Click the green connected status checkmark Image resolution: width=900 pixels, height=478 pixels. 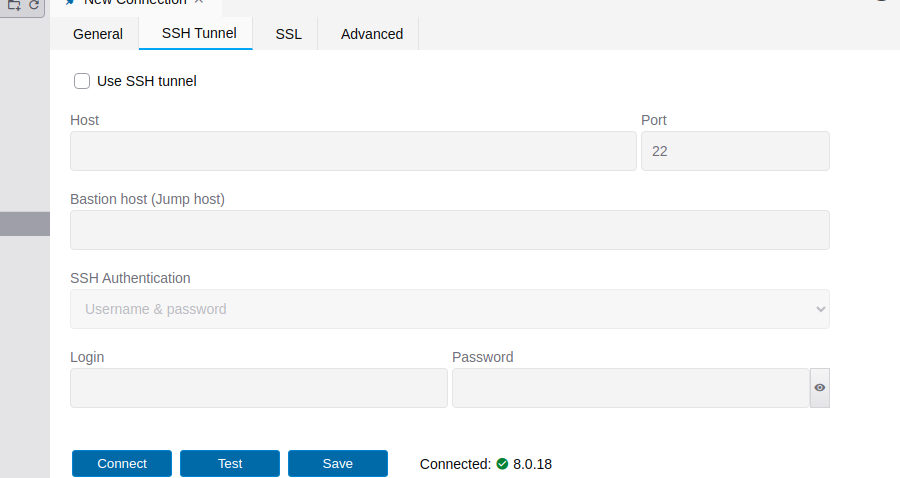point(502,464)
